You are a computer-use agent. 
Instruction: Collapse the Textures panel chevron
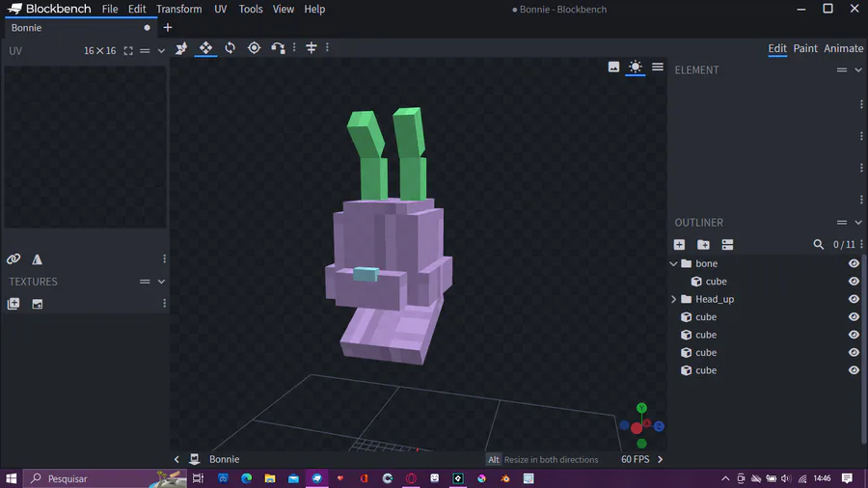coord(161,282)
